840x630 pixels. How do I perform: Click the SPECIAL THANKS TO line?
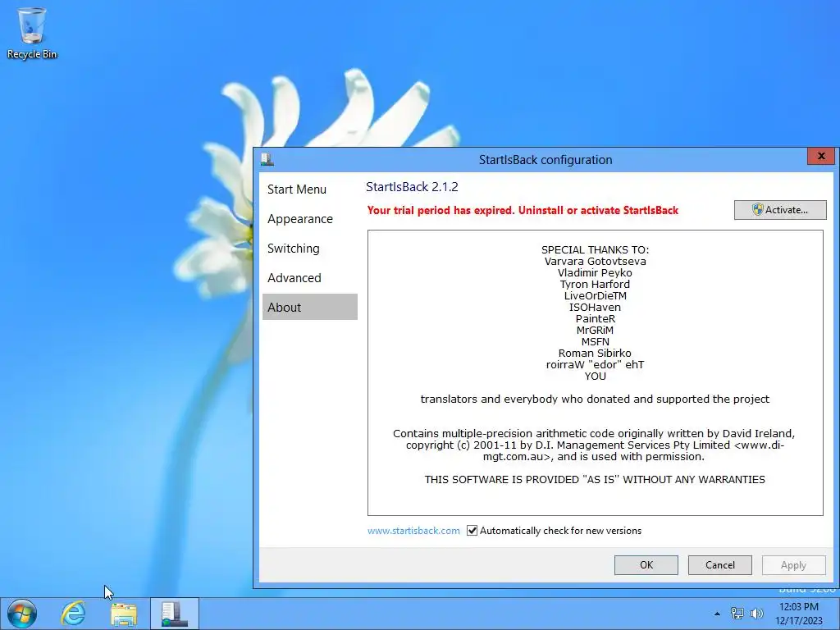pyautogui.click(x=596, y=249)
